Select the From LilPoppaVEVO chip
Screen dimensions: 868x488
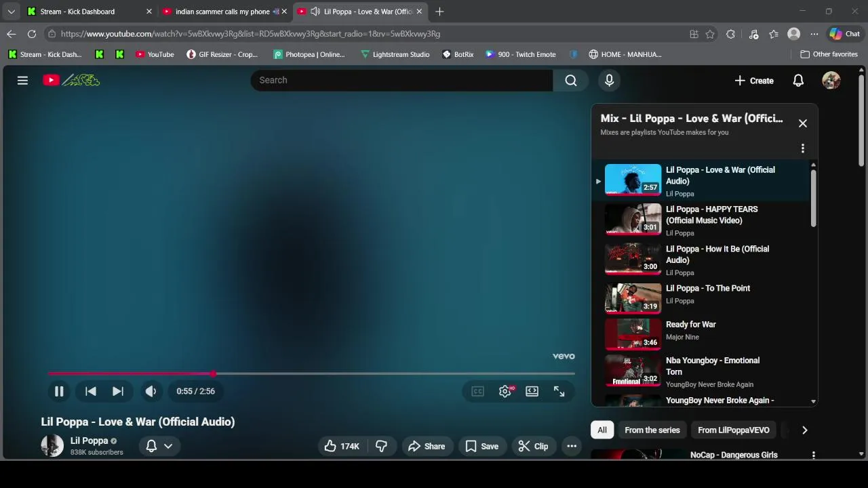tap(734, 430)
